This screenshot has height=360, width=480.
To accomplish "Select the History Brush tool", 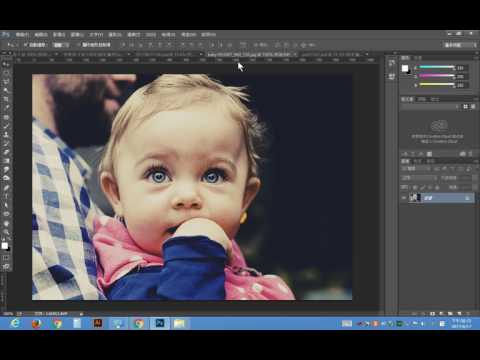I will (x=6, y=143).
